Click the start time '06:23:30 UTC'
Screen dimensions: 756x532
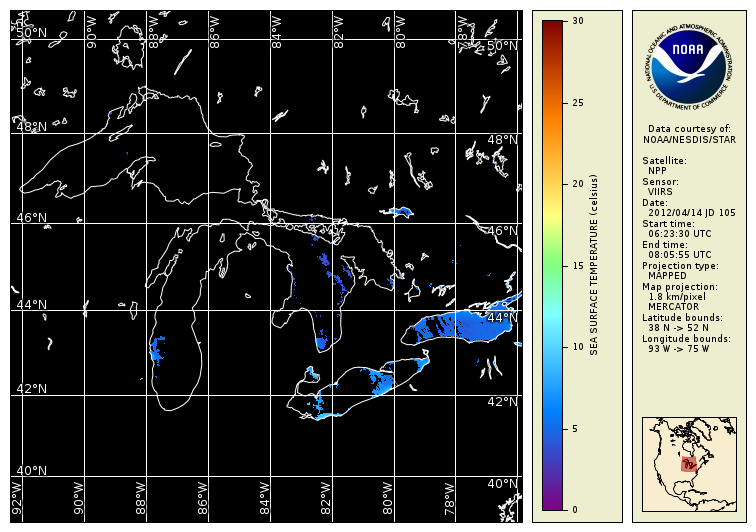680,234
